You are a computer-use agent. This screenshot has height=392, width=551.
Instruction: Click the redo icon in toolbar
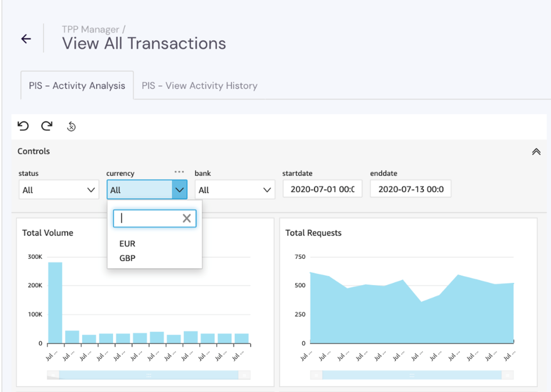(x=47, y=126)
